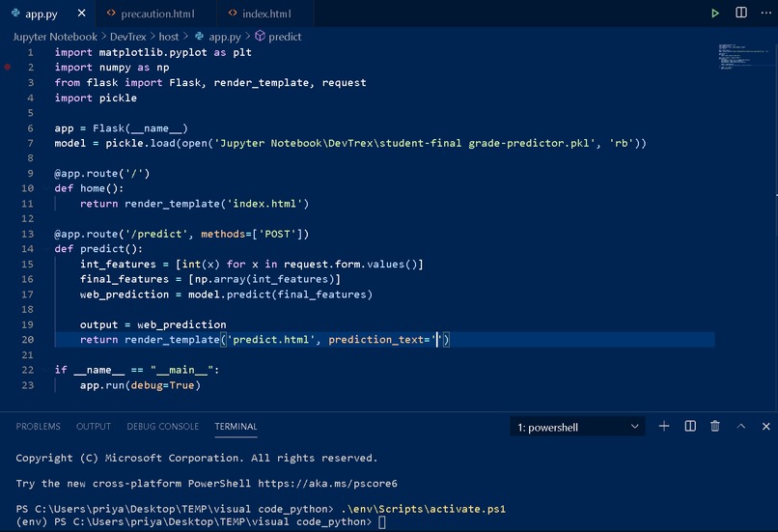The height and width of the screenshot is (532, 778).
Task: Click 'output = web_prediction' on line 19
Action: [x=153, y=324]
